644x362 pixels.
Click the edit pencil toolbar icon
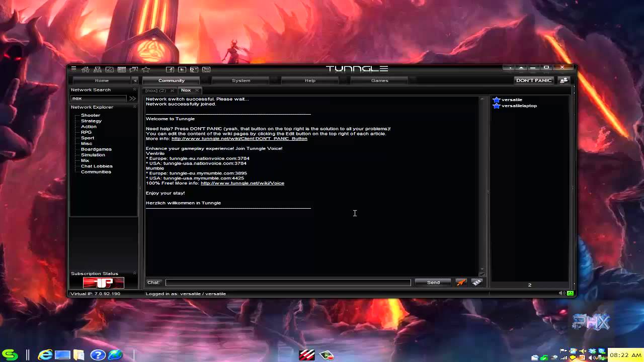coord(110,69)
